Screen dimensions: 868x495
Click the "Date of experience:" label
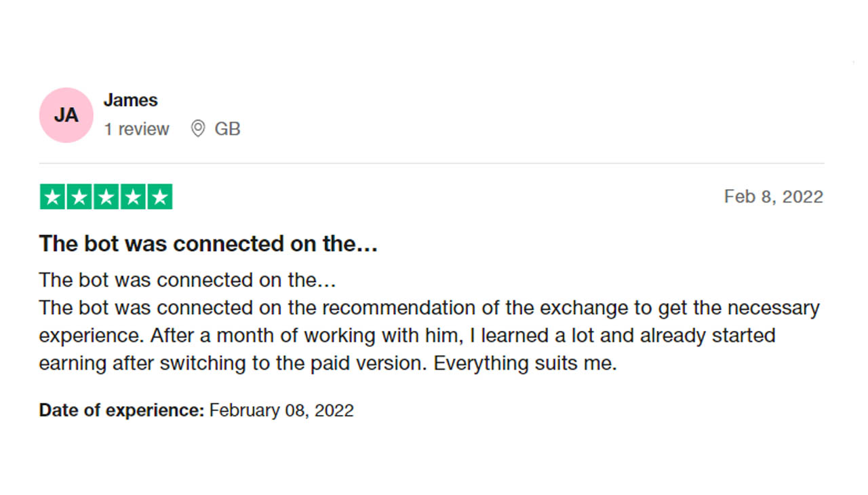121,410
